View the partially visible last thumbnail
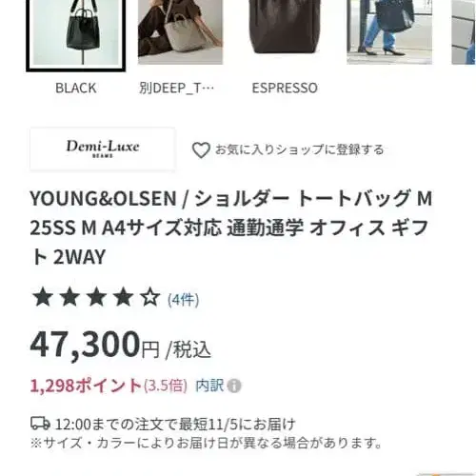This screenshot has height=476, width=476. point(464,31)
